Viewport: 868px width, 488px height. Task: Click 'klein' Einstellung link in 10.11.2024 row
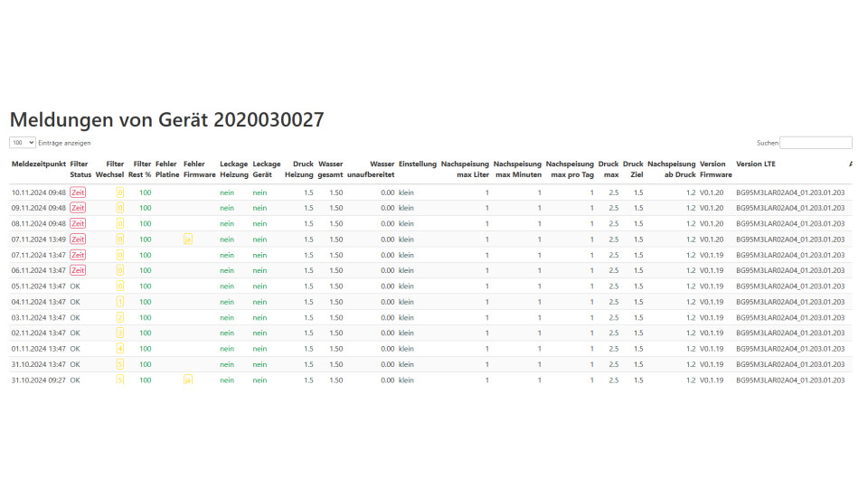tap(406, 192)
